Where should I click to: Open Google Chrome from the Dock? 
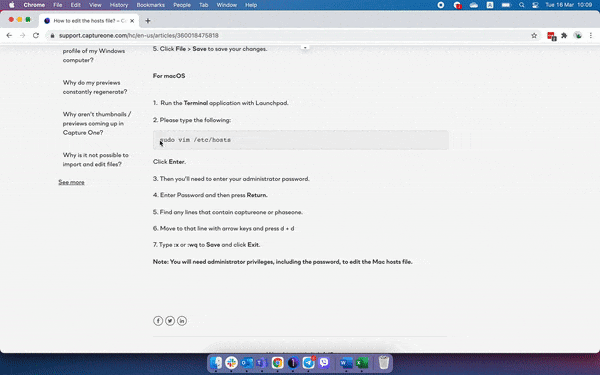click(277, 362)
